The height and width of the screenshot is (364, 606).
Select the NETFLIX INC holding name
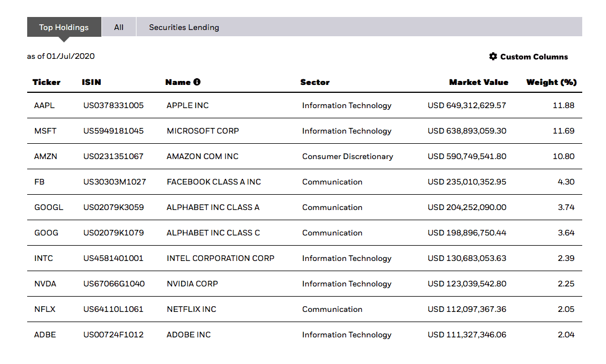click(191, 309)
